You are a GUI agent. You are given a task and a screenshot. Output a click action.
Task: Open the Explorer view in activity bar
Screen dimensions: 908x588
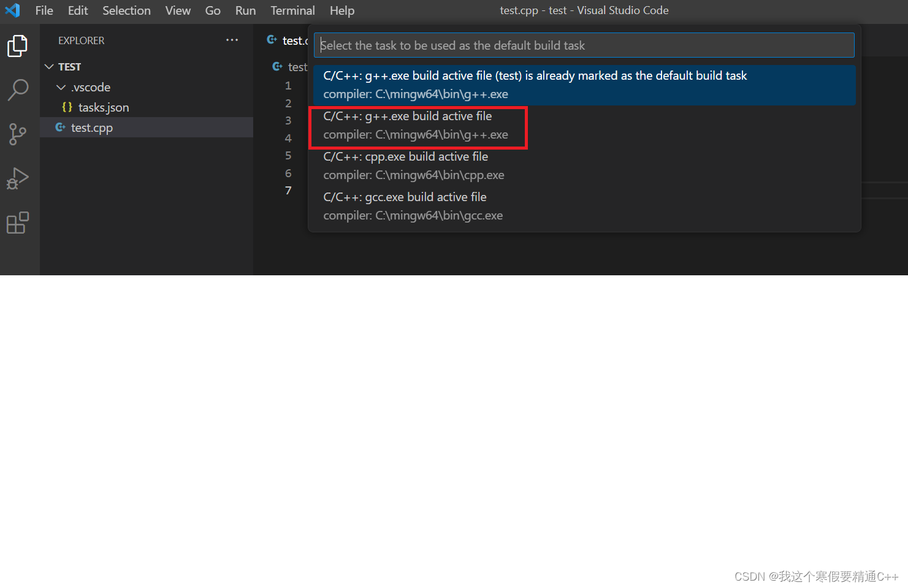pos(17,46)
